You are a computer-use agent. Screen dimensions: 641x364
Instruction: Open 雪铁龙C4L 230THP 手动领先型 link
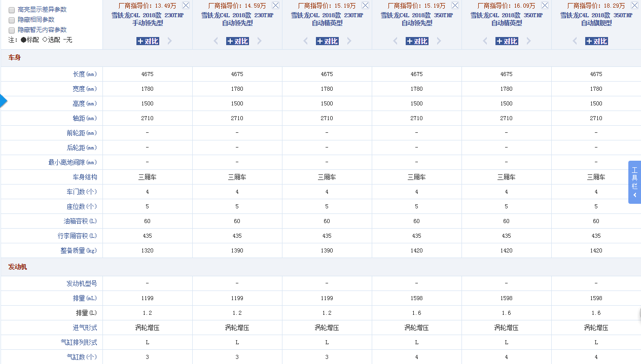coord(148,19)
